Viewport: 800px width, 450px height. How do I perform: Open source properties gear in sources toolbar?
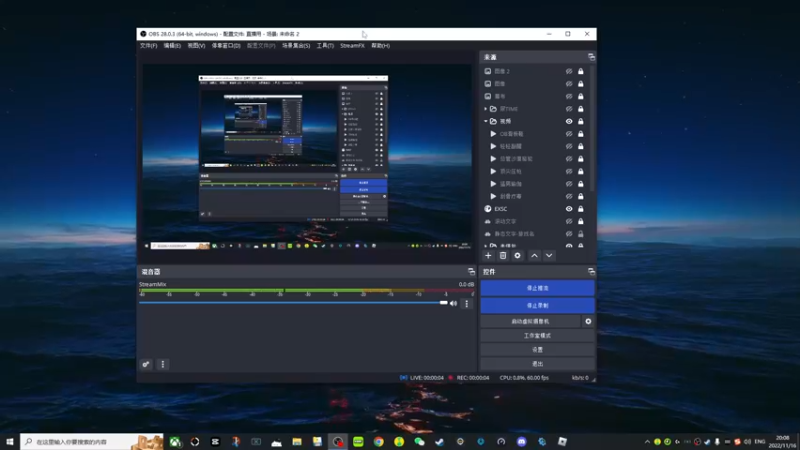pyautogui.click(x=517, y=256)
